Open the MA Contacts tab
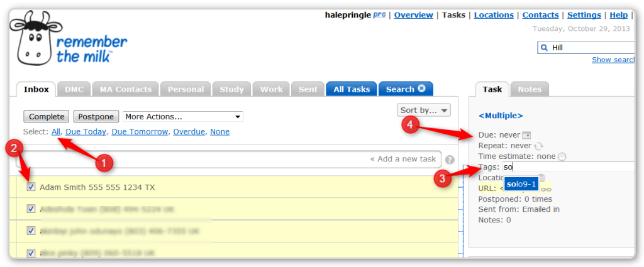Viewport: 644px width, 267px height. coord(125,89)
